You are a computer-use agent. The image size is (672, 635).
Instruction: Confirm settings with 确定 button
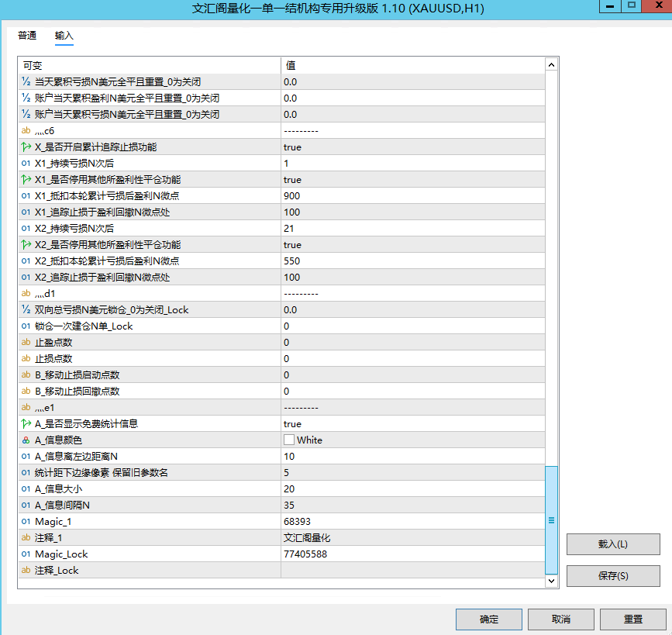(x=489, y=619)
